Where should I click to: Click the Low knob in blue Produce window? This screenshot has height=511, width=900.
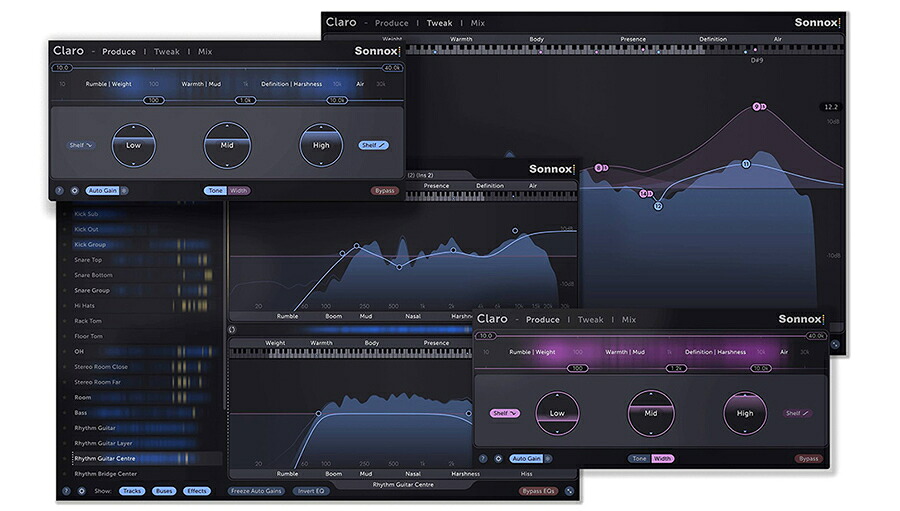click(x=133, y=145)
